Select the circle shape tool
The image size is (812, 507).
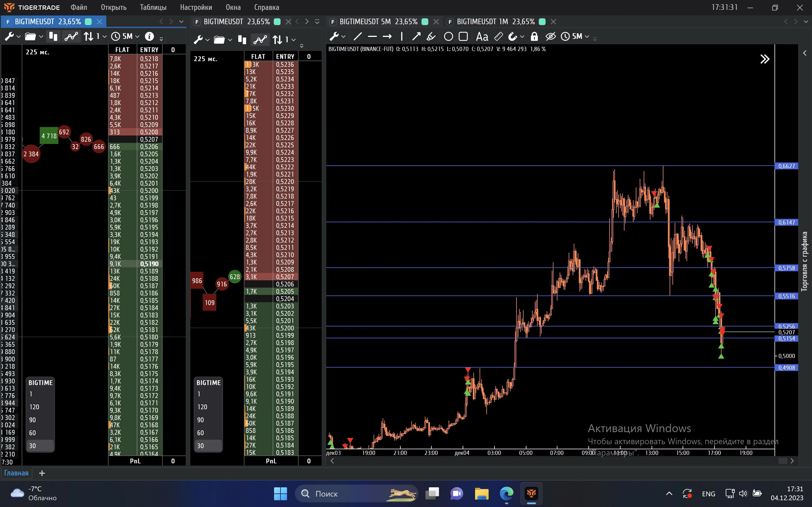click(448, 36)
